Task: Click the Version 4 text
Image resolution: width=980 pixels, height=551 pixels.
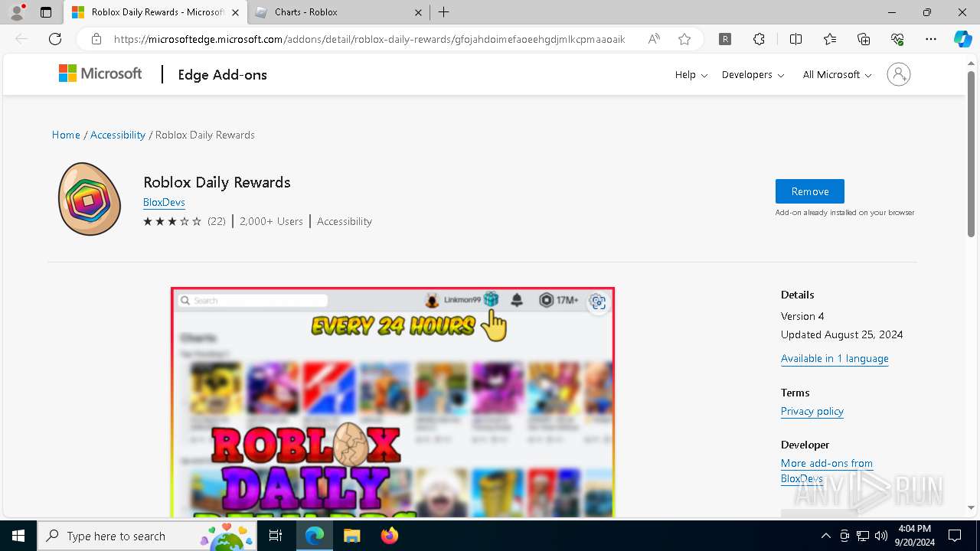Action: pyautogui.click(x=802, y=316)
